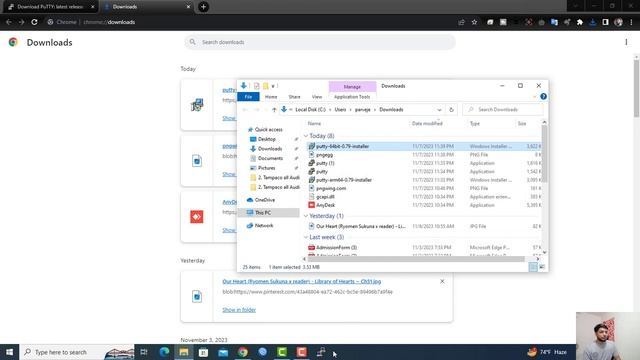Sort by Type column header
This screenshot has height=360, width=640.
(x=475, y=123)
